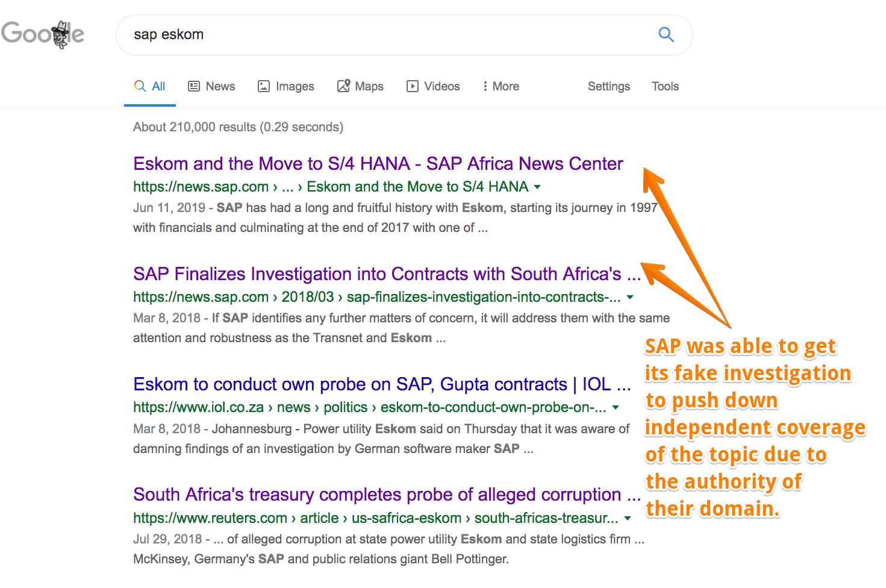Switch to the Videos results tab
886x588 pixels.
coord(433,86)
